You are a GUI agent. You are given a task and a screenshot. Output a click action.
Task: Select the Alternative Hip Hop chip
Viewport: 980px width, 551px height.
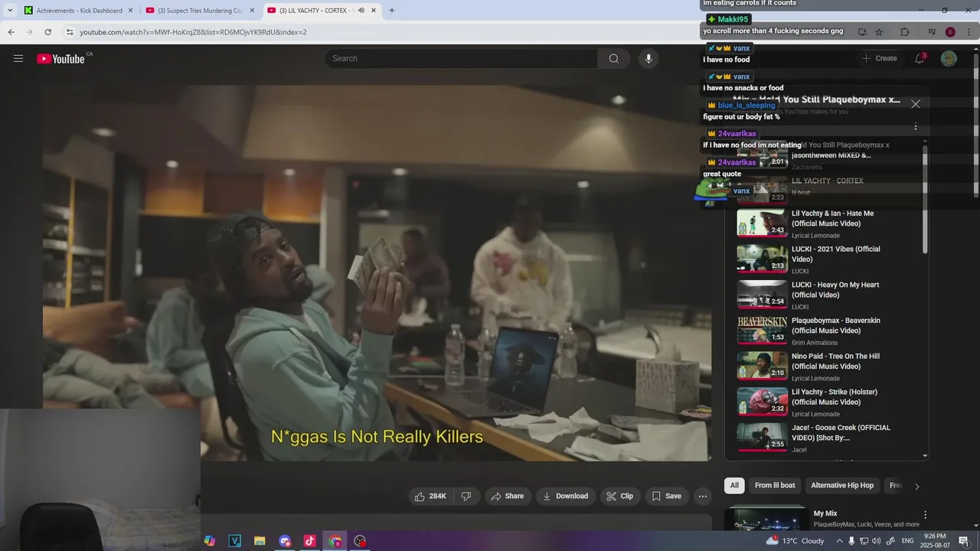point(842,485)
